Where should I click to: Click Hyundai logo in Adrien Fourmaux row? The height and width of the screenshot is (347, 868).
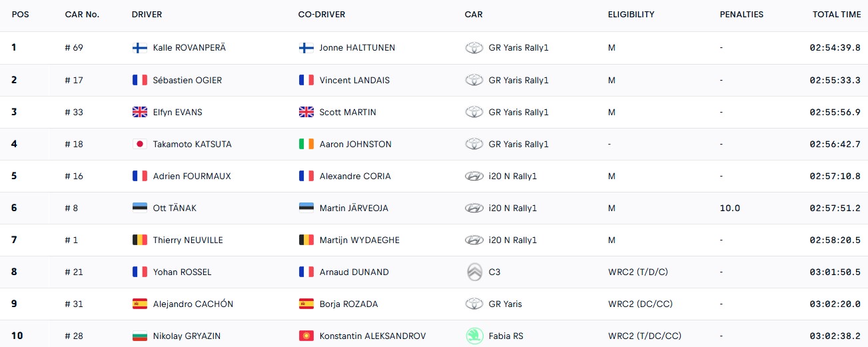pos(474,176)
